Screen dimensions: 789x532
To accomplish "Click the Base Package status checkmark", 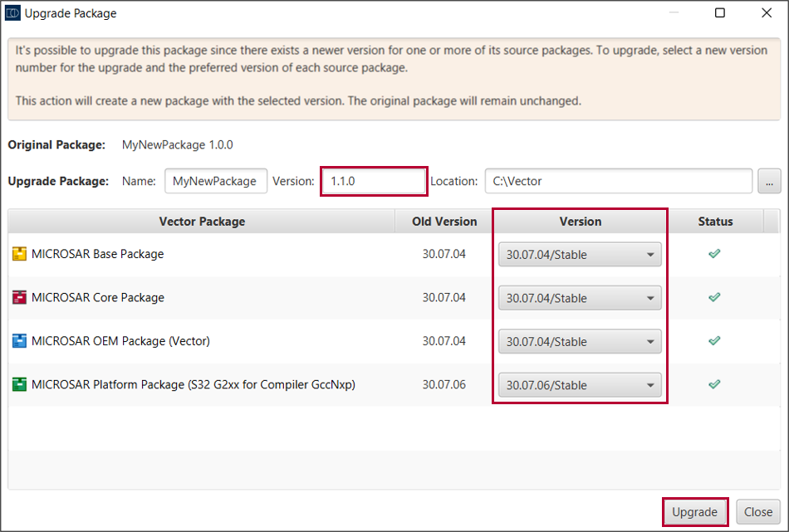I will (714, 254).
